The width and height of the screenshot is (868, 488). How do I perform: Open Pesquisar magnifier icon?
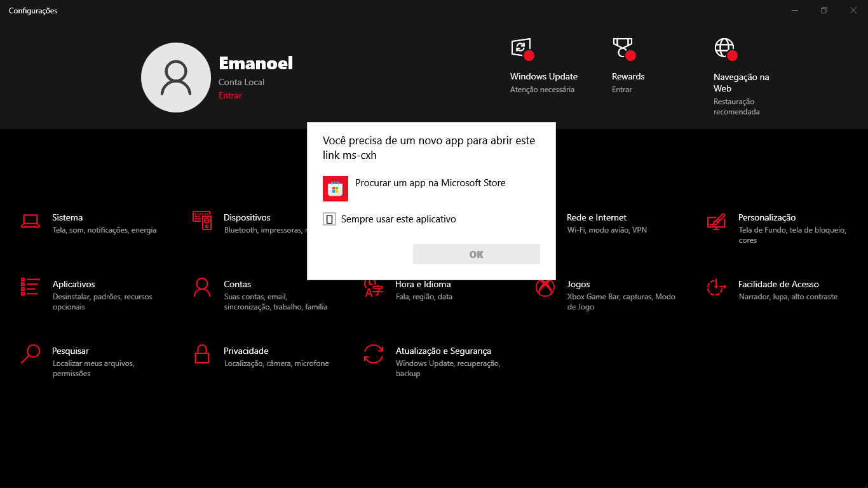31,354
